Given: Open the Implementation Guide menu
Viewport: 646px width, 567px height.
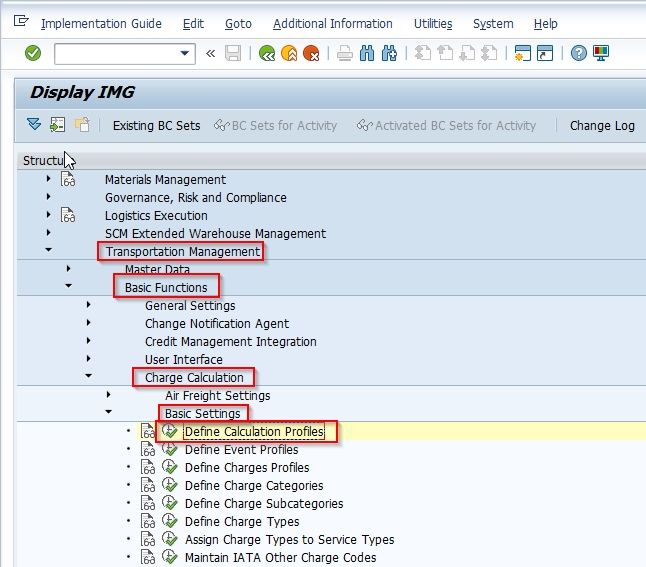Looking at the screenshot, I should 101,24.
